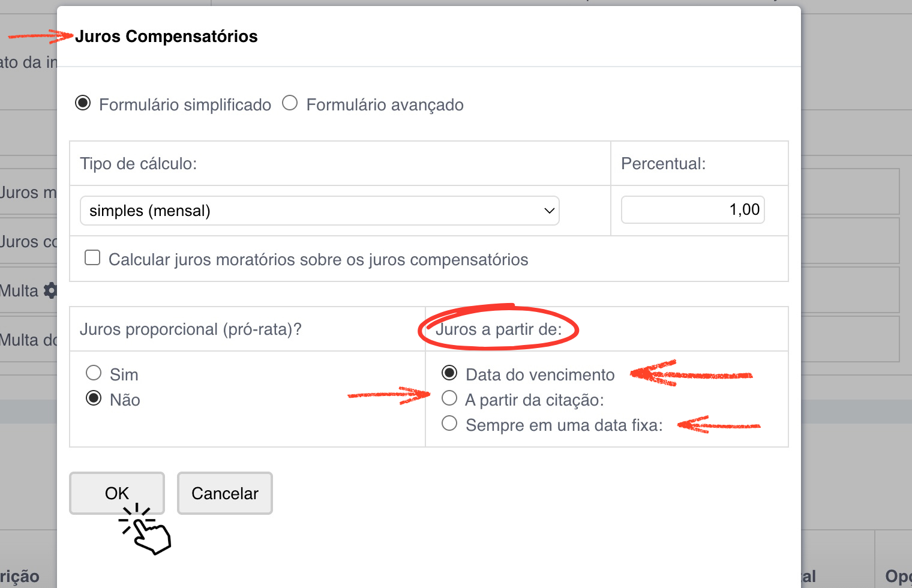Image resolution: width=912 pixels, height=588 pixels.
Task: Select Sempre em uma data fixa
Action: pyautogui.click(x=449, y=424)
